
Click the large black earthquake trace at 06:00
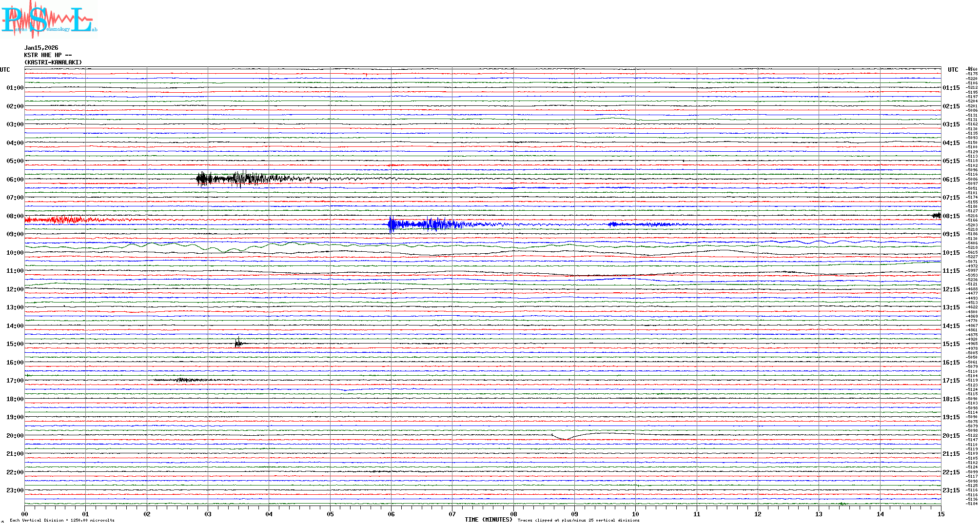239,179
